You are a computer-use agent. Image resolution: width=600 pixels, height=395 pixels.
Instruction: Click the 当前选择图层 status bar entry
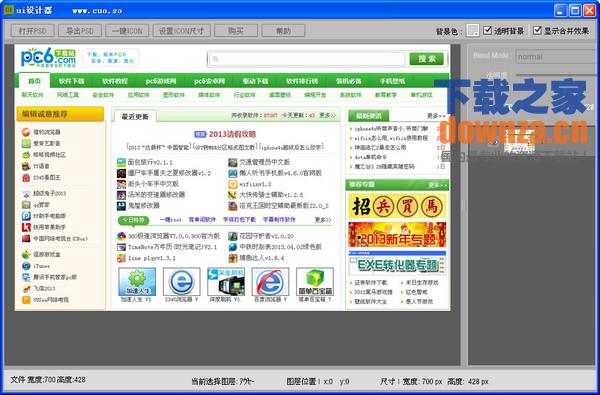coord(223,381)
